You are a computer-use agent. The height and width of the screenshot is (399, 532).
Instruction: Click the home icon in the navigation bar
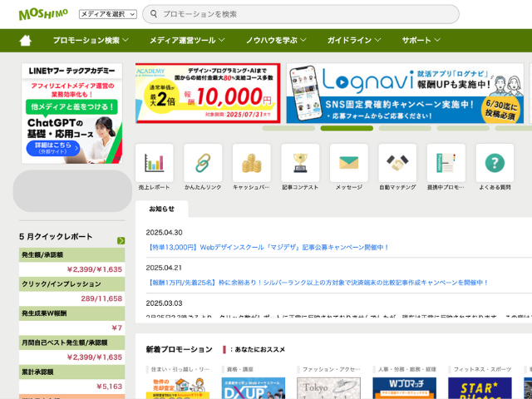(26, 41)
